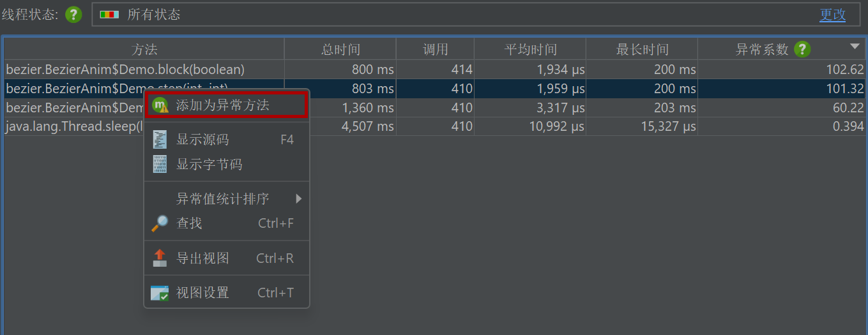This screenshot has height=335, width=868.
Task: Click the 15,327 µs longest time cell
Action: (x=642, y=126)
